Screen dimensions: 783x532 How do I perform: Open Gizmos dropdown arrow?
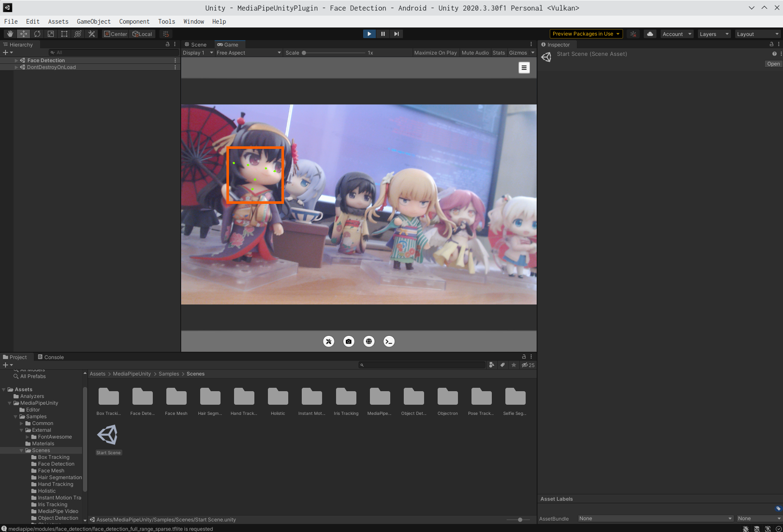[x=533, y=53]
